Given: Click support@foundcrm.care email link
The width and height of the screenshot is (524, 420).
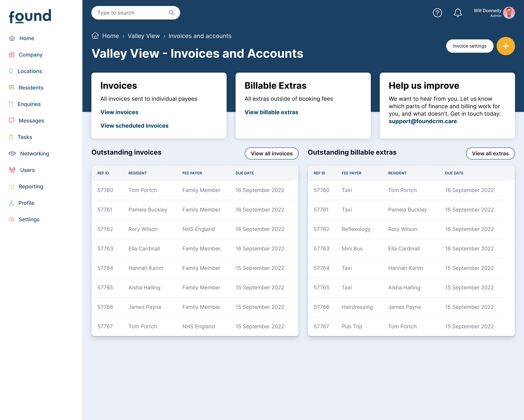Looking at the screenshot, I should point(422,121).
